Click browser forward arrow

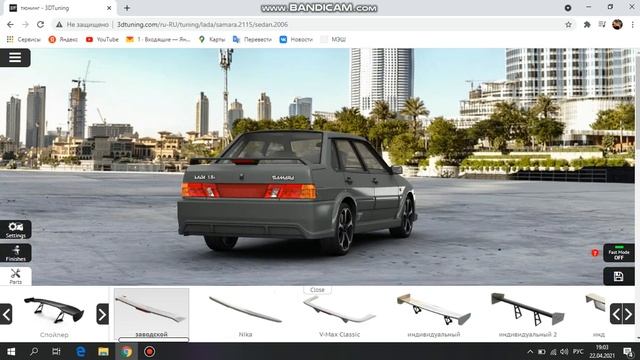[25, 24]
